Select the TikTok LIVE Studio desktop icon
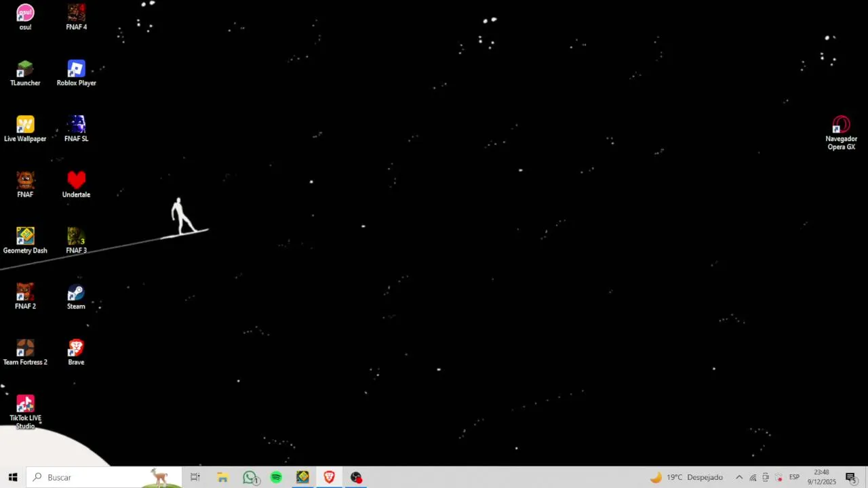This screenshot has width=868, height=488. click(25, 412)
